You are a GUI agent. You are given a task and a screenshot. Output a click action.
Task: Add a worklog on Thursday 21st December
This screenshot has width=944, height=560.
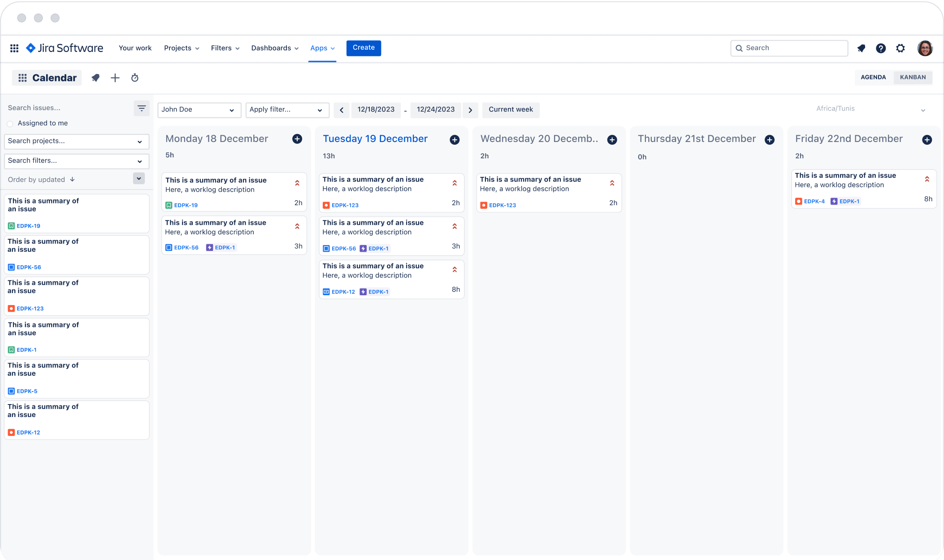coord(770,140)
